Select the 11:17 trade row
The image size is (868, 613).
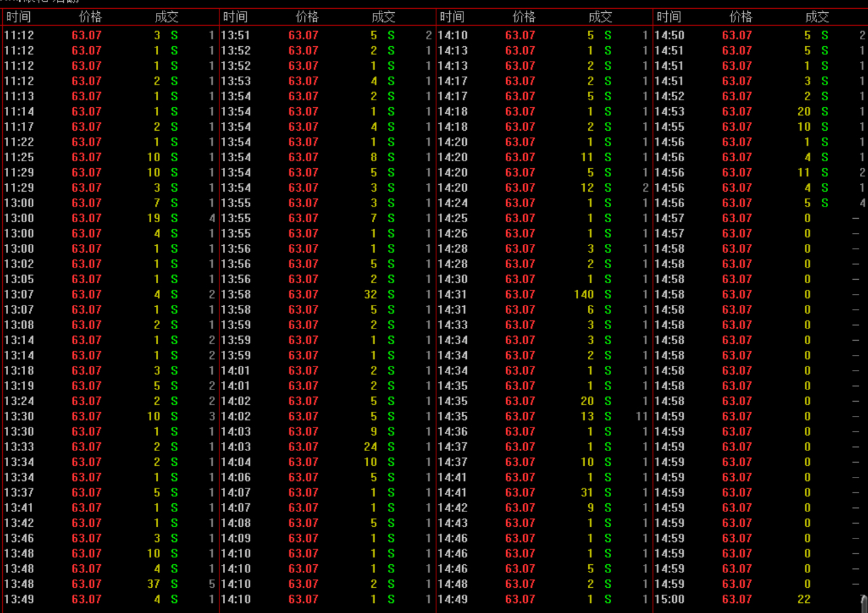pyautogui.click(x=110, y=127)
